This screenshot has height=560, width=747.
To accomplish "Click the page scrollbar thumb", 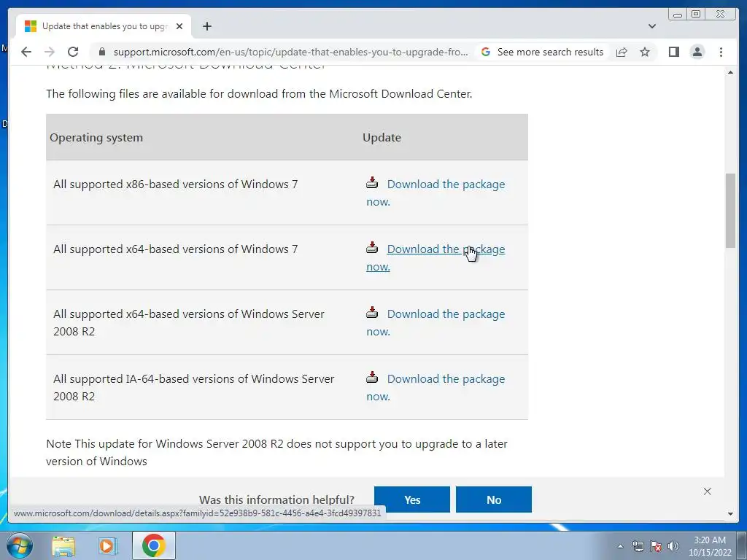I will coord(730,211).
